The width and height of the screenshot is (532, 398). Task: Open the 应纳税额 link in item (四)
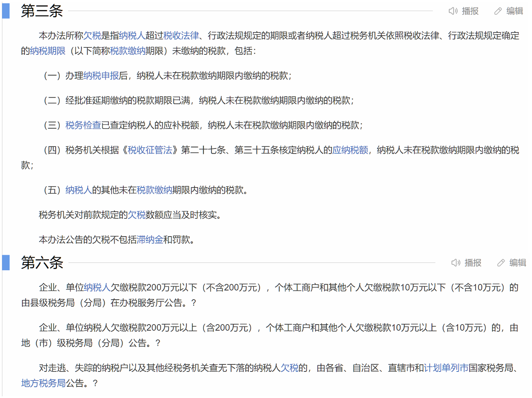pyautogui.click(x=350, y=150)
